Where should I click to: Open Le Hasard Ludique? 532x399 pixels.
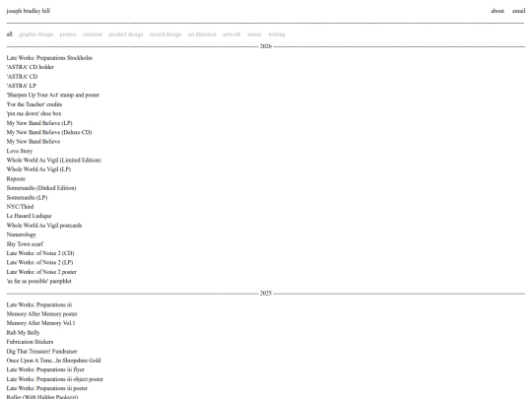(29, 216)
